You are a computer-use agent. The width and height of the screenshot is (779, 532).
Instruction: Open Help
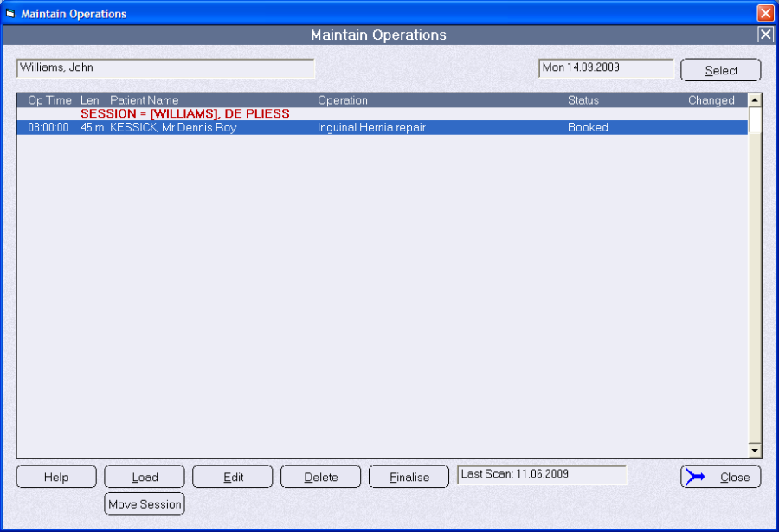coord(56,477)
